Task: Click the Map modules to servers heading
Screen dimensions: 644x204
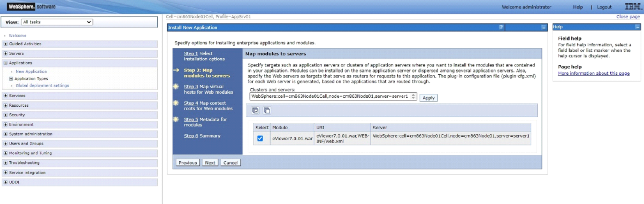Action: [276, 54]
